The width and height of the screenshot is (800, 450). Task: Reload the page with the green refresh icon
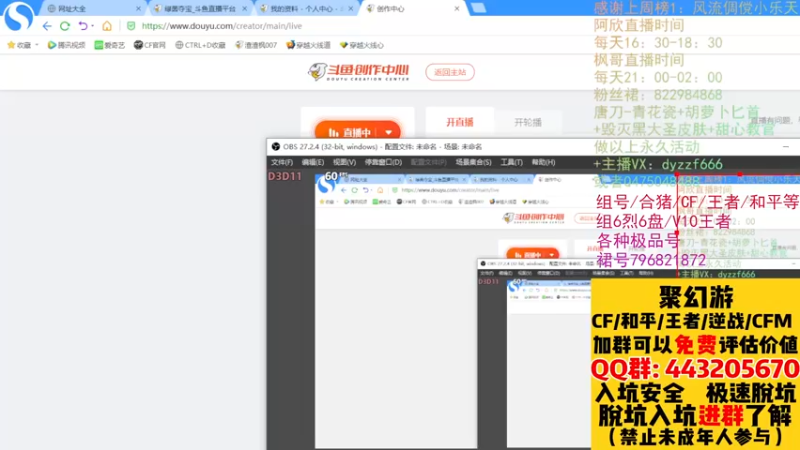tap(65, 26)
